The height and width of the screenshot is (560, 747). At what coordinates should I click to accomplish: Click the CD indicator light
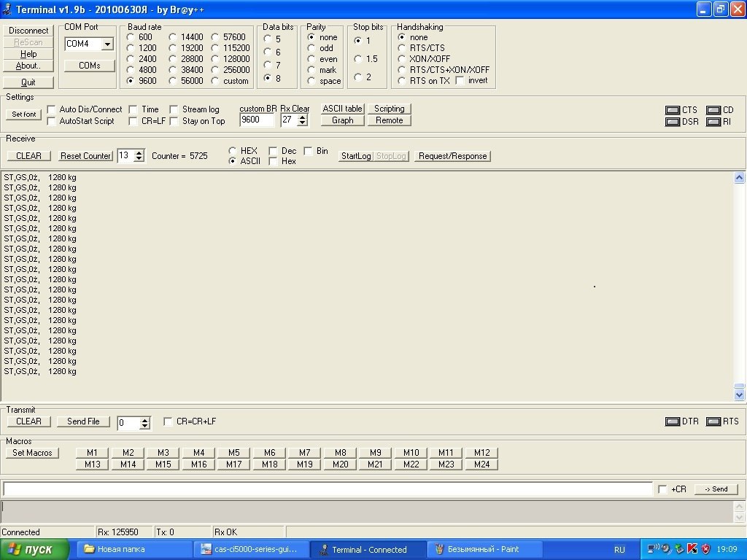coord(713,110)
